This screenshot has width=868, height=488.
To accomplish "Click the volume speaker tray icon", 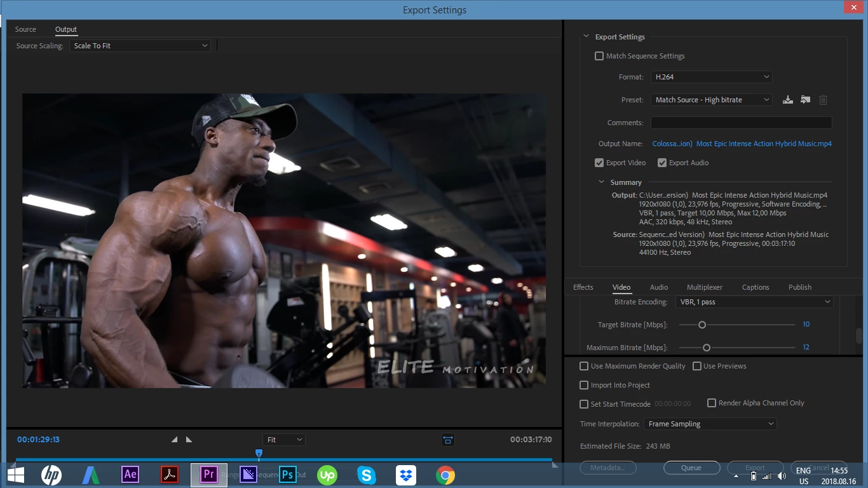I will pyautogui.click(x=782, y=476).
